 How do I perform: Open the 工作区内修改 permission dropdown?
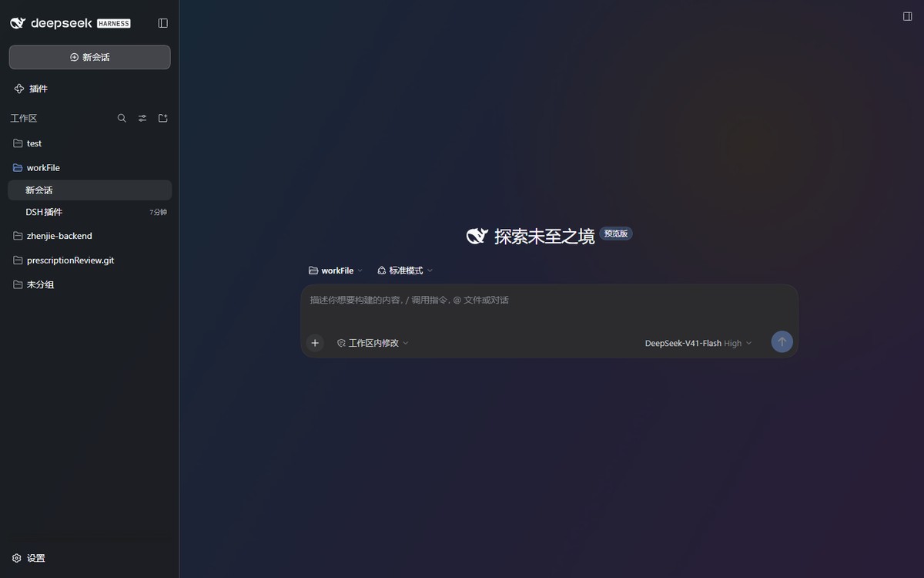click(x=373, y=343)
